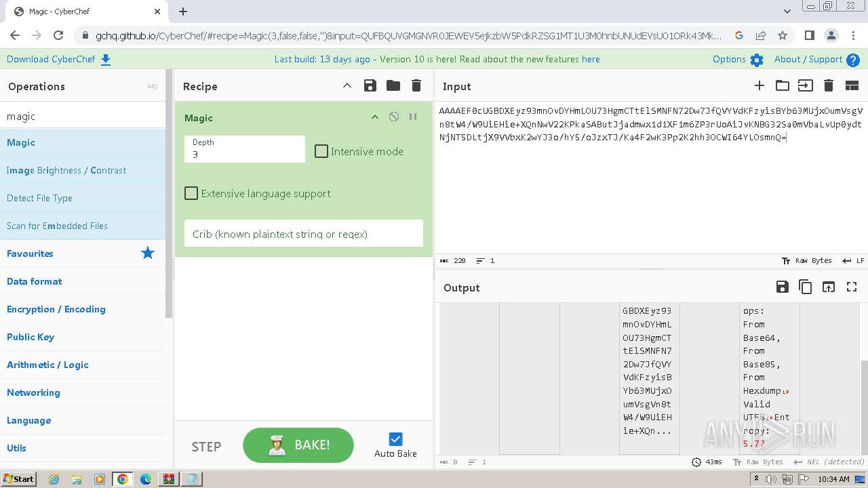Screen dimensions: 868x488
Task: Open the Chrome profile avatar
Action: coord(831,35)
